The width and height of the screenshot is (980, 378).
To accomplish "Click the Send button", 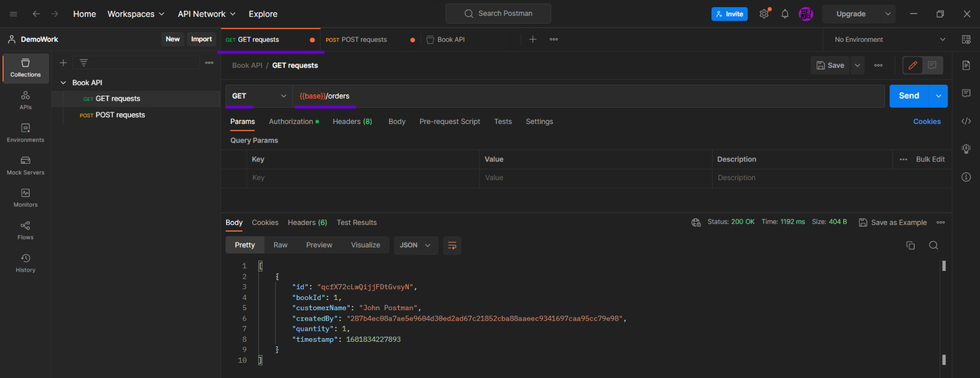I will coord(909,96).
